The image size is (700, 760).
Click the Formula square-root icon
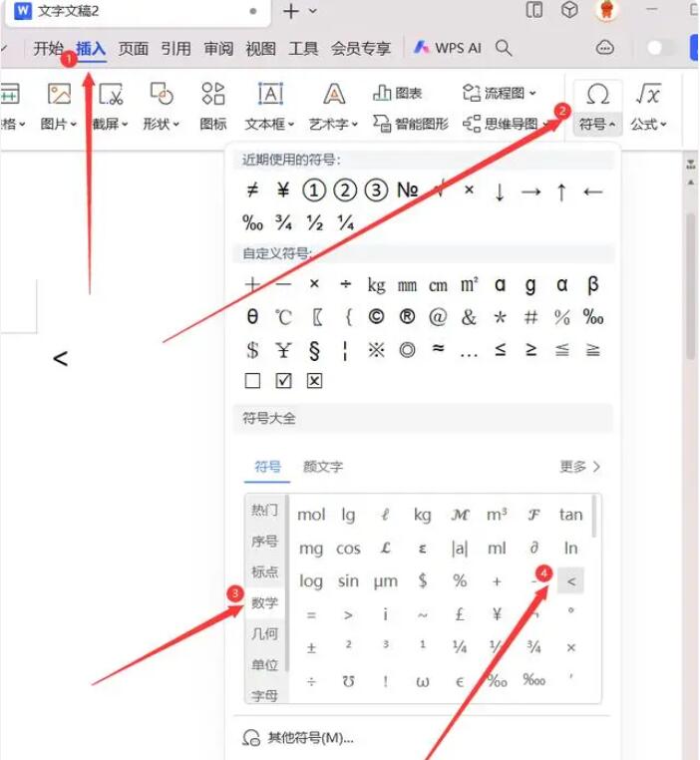(x=649, y=95)
